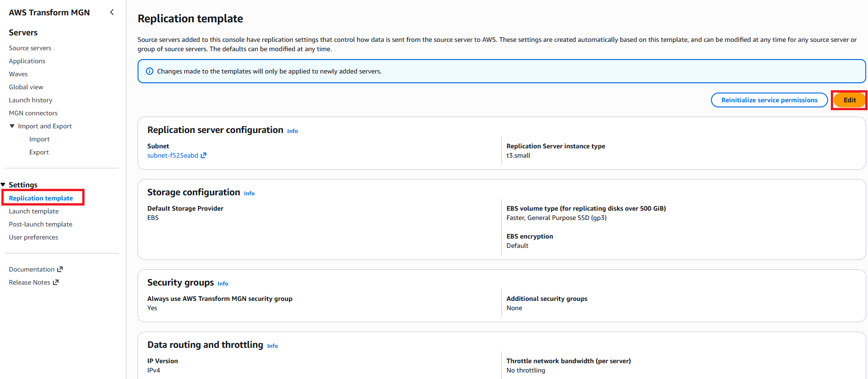This screenshot has height=379, width=868.
Task: Click the Additional security groups 'None' value
Action: click(x=514, y=308)
